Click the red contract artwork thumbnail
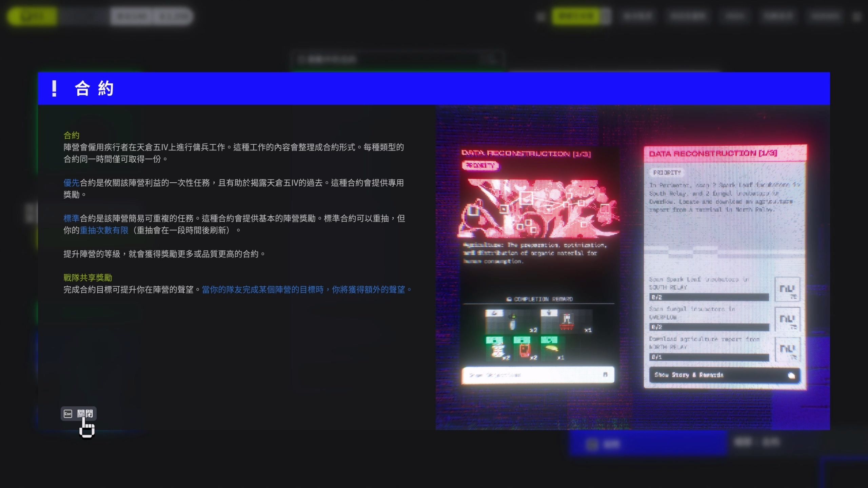 (x=538, y=208)
